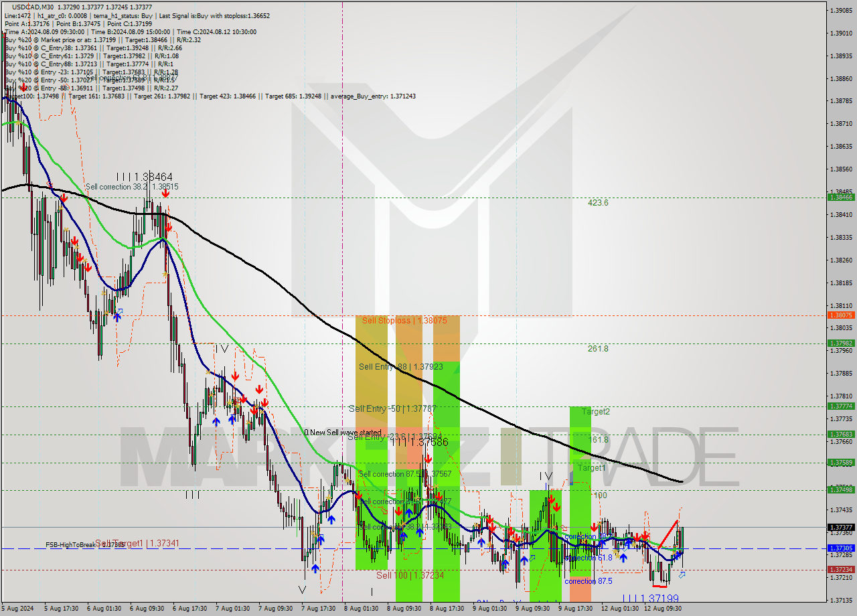The image size is (857, 616).
Task: Select the 'Sell 100 | 1.37234' label
Action: (x=410, y=575)
